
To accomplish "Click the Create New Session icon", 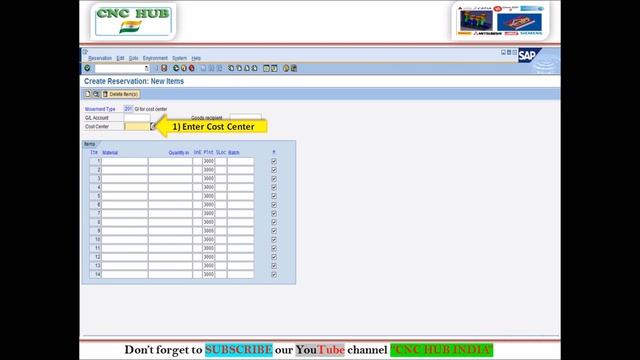I will (267, 68).
